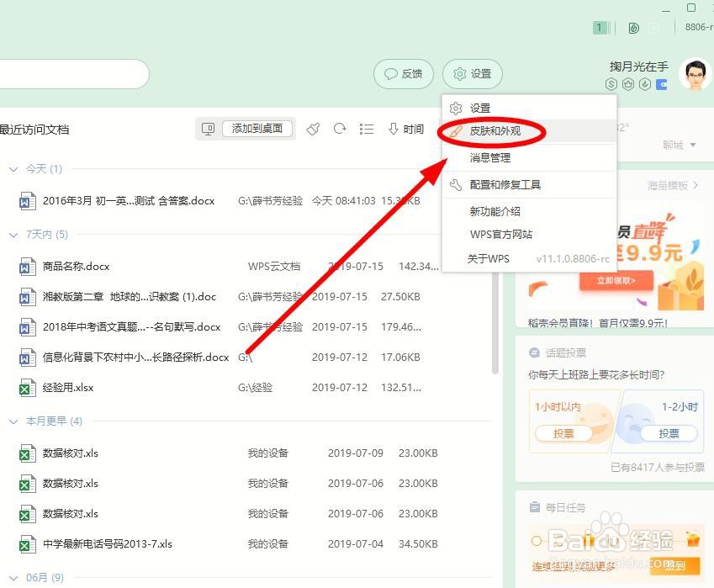Click Word icon of 商品名称.docx
The height and width of the screenshot is (588, 714).
tap(27, 267)
